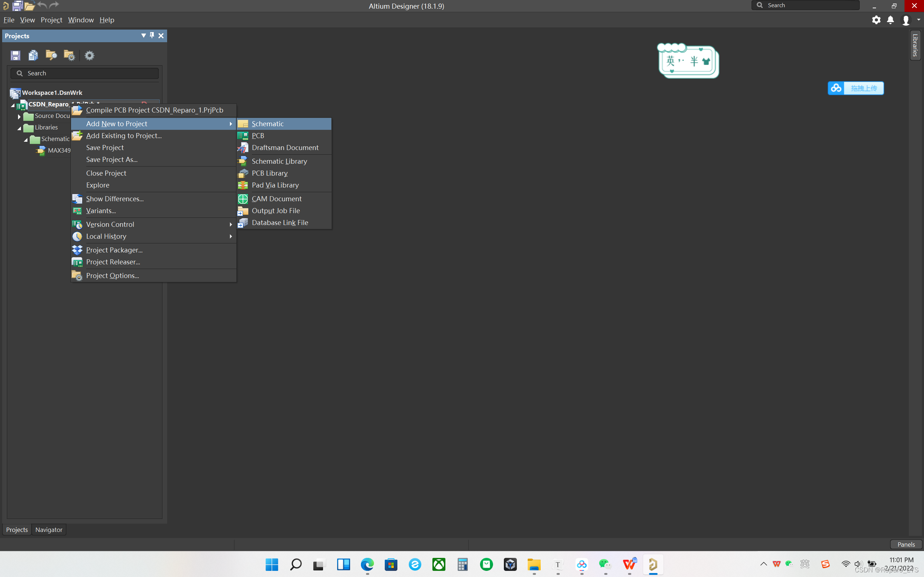This screenshot has width=924, height=577.
Task: Select CAM Document from Add New submenu
Action: 276,198
